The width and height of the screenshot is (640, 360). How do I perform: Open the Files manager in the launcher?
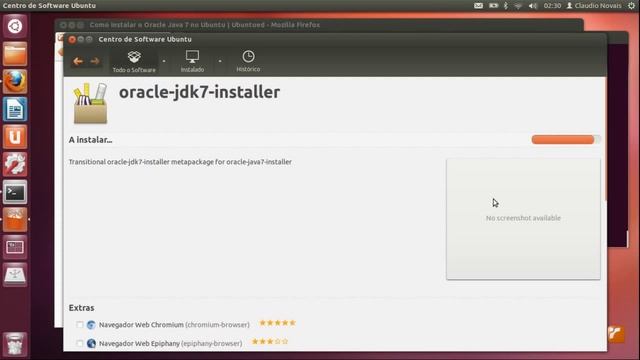[15, 54]
